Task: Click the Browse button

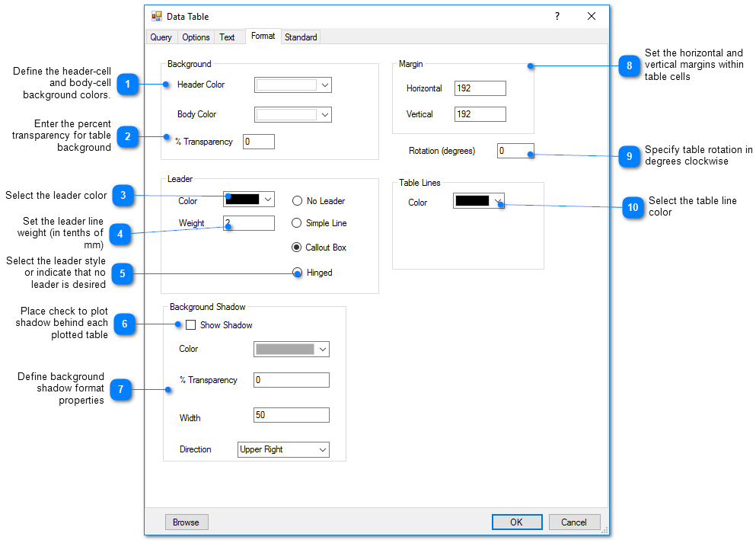Action: [186, 522]
